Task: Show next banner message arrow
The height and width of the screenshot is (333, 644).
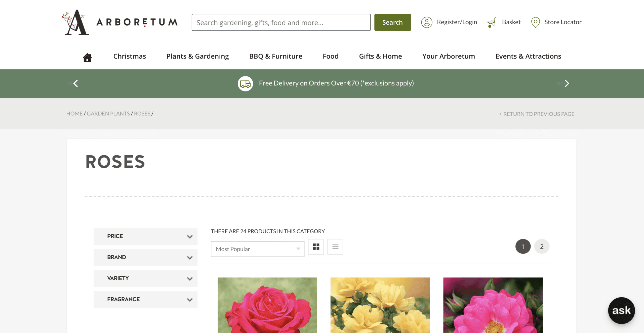Action: coord(567,83)
